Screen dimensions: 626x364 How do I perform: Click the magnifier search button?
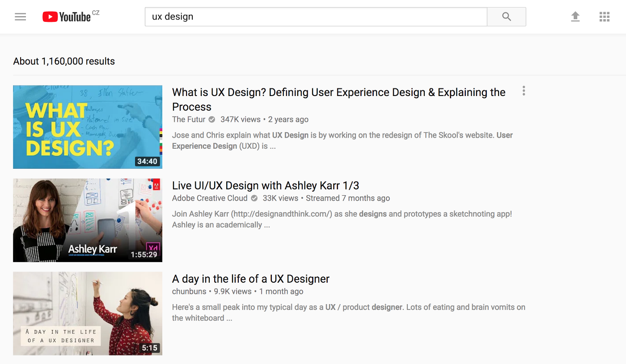coord(506,17)
